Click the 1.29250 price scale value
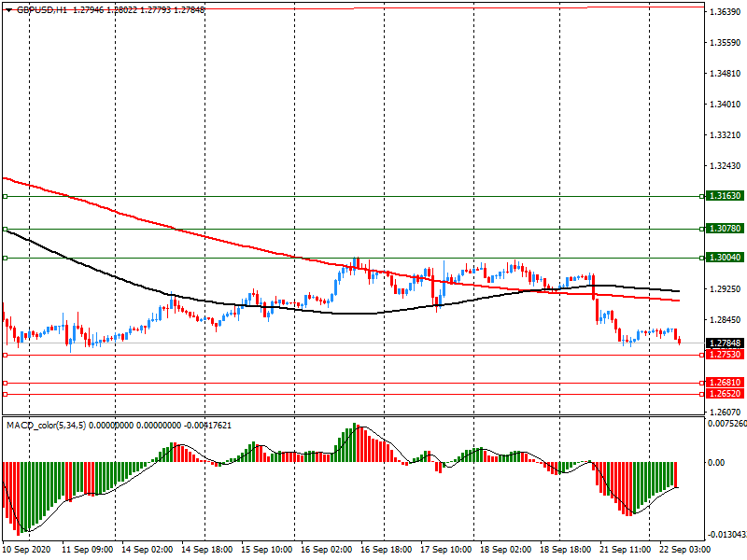The width and height of the screenshot is (747, 560). coord(726,289)
